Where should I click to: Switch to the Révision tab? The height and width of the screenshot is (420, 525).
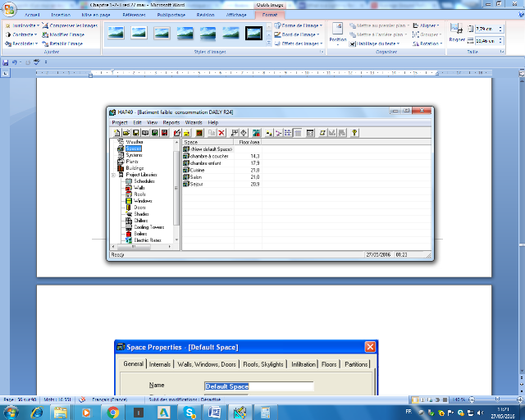[205, 15]
